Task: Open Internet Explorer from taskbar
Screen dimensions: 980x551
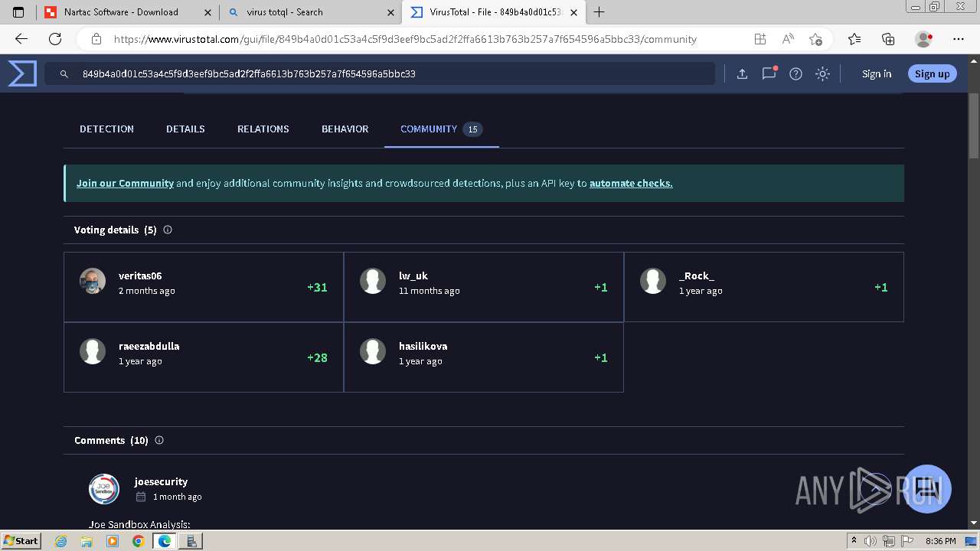Action: tap(61, 541)
